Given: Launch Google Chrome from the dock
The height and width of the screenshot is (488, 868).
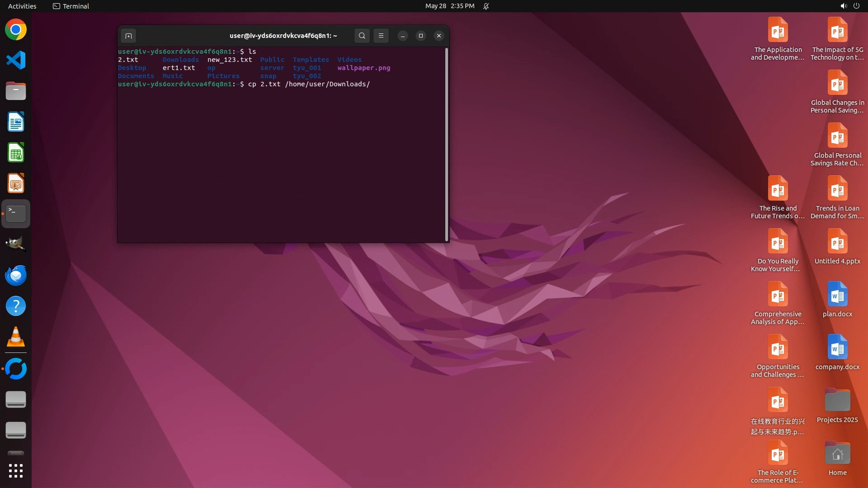Looking at the screenshot, I should pyautogui.click(x=16, y=30).
